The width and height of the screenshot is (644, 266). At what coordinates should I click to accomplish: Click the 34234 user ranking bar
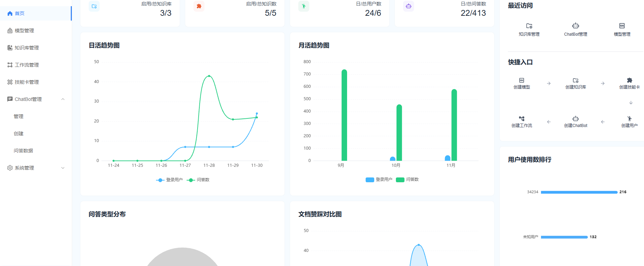[579, 192]
